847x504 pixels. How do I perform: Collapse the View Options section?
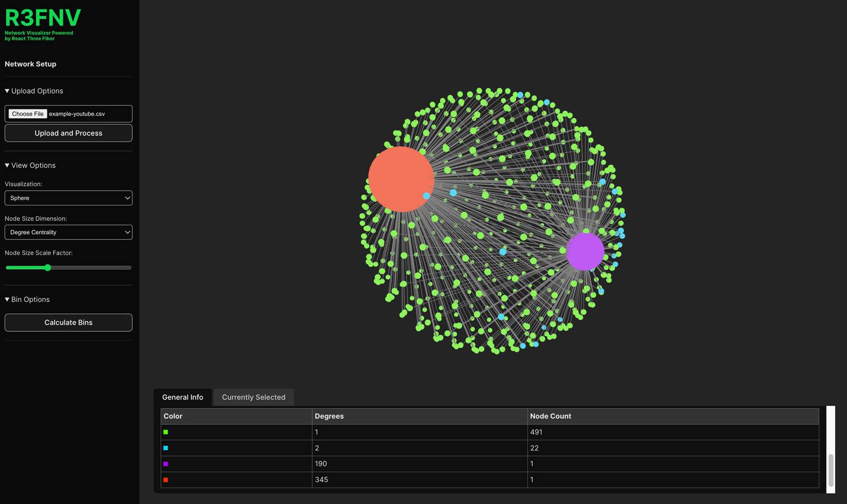pos(30,165)
